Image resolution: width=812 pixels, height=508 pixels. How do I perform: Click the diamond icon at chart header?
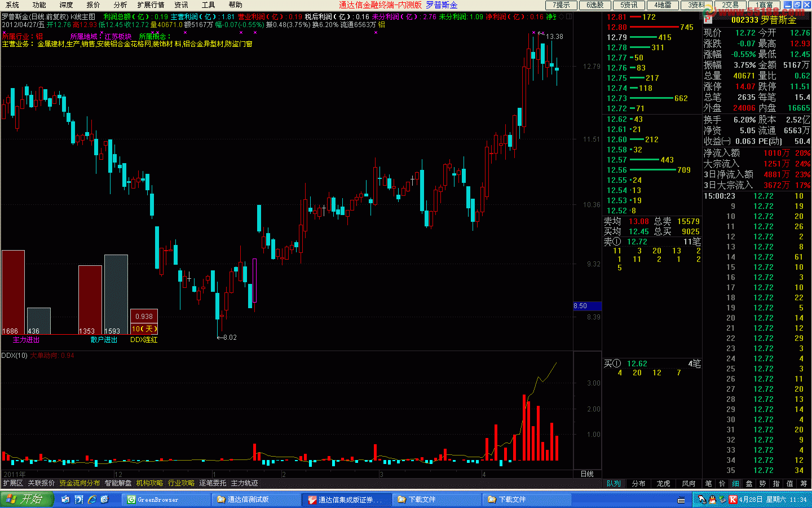[x=561, y=17]
